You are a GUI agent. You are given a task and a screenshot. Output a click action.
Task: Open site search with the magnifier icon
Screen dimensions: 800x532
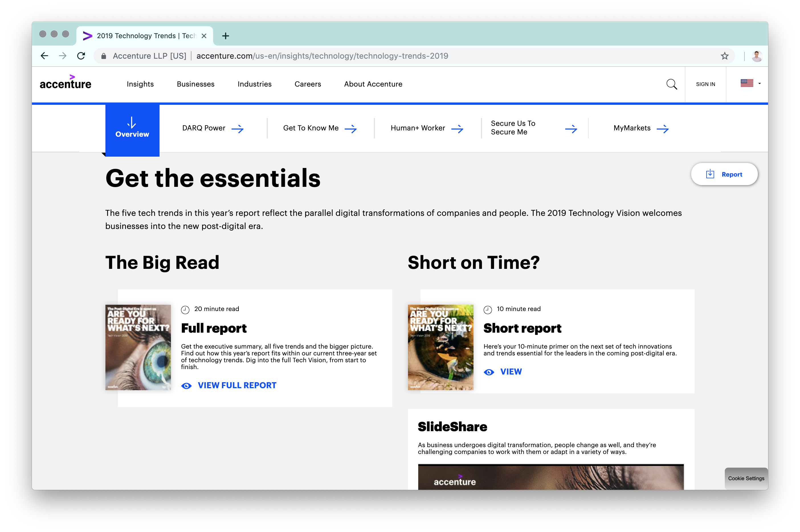(x=671, y=84)
